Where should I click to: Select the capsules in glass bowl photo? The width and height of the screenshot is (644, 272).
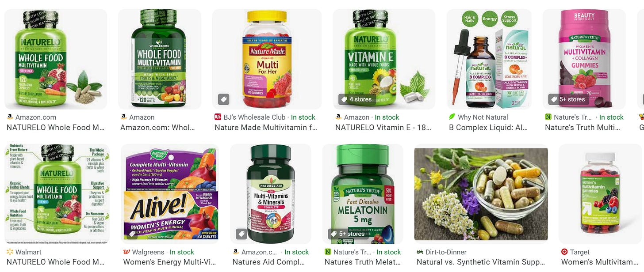[481, 194]
